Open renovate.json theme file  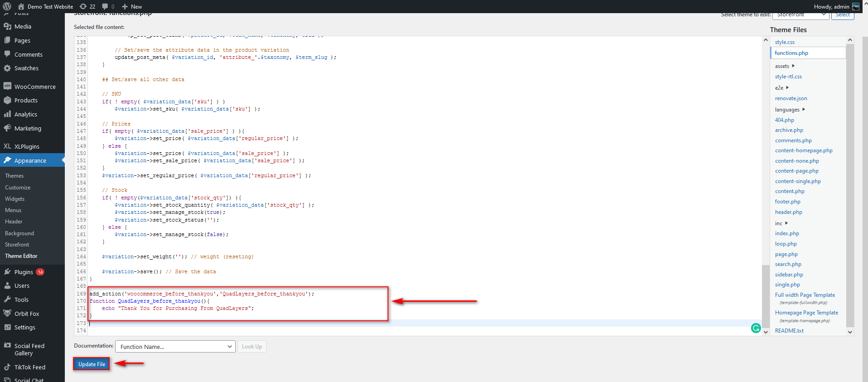click(x=791, y=98)
